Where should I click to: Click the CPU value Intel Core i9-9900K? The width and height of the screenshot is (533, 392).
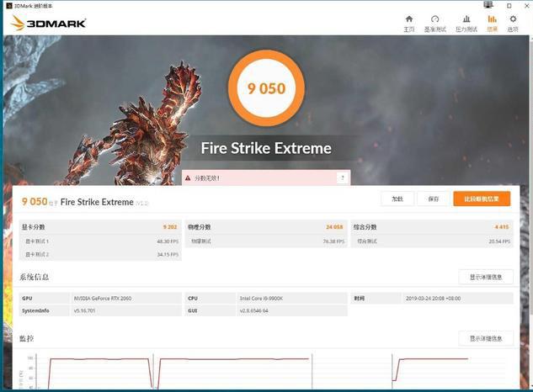point(261,299)
